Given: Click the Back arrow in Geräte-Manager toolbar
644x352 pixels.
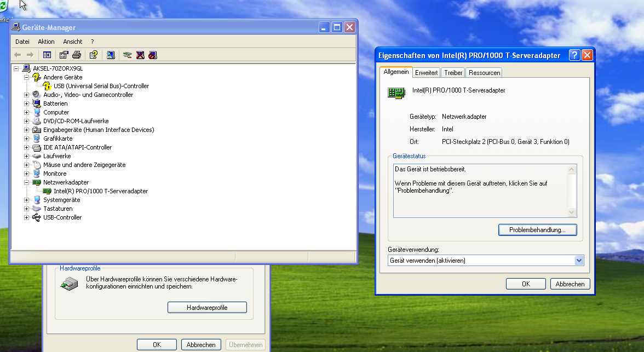Looking at the screenshot, I should click(18, 55).
